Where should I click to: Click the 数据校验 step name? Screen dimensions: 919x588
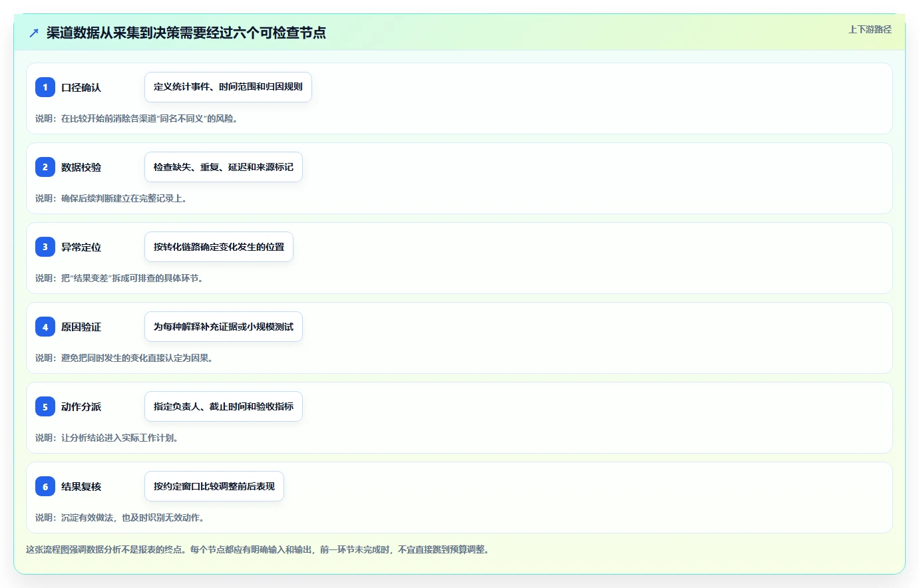81,167
